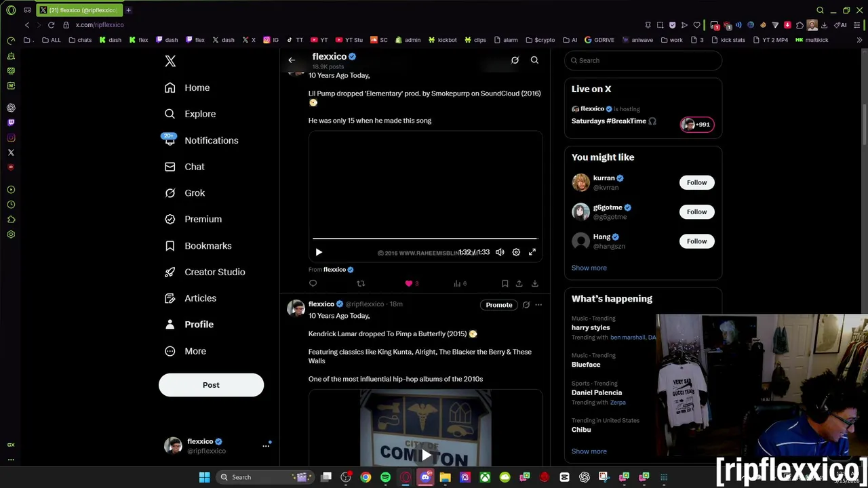868x488 pixels.
Task: Open account switcher three-dots menu
Action: pos(266,446)
